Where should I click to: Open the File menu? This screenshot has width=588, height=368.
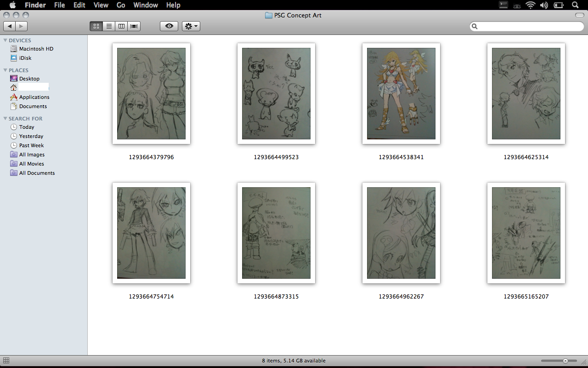(x=59, y=5)
